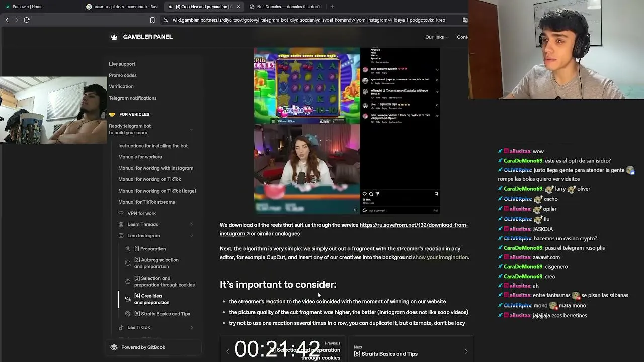Click the person icon beside [1] Preparation
Screen dimensions: 644x362
pyautogui.click(x=128, y=249)
